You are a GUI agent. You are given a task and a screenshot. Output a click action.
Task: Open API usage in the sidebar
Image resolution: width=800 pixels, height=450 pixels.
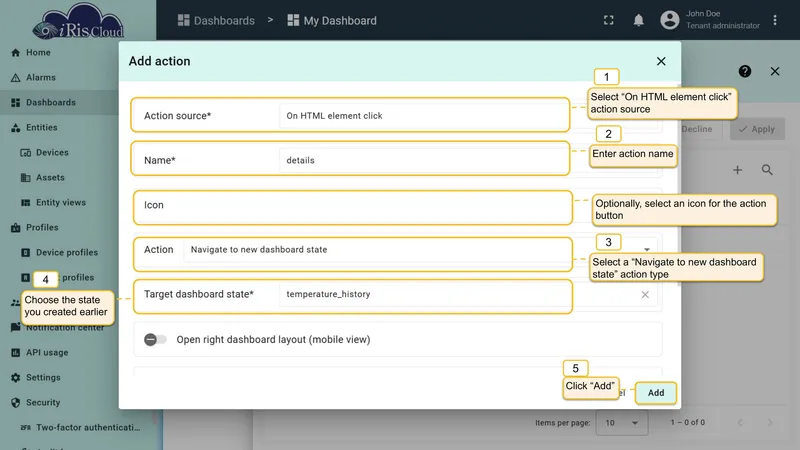(x=47, y=353)
